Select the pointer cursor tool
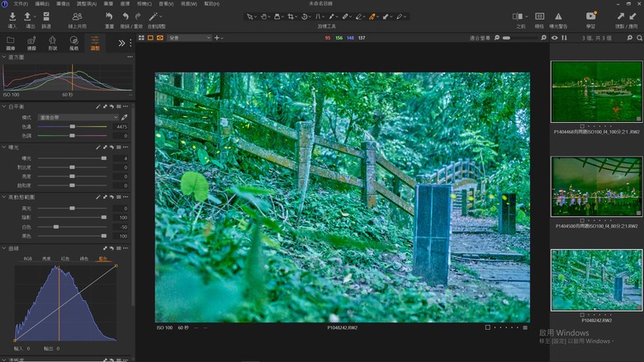Image resolution: width=644 pixels, height=362 pixels. coord(249,16)
